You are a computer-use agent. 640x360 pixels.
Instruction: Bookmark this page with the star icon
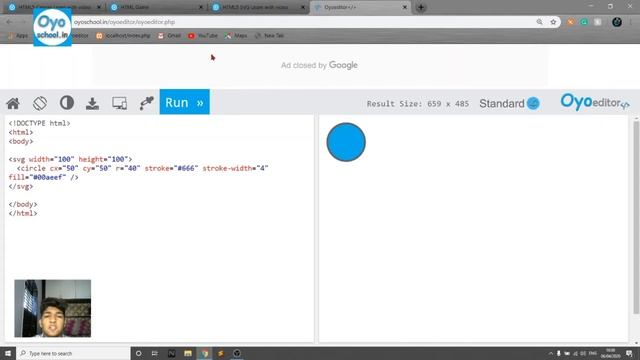point(553,22)
